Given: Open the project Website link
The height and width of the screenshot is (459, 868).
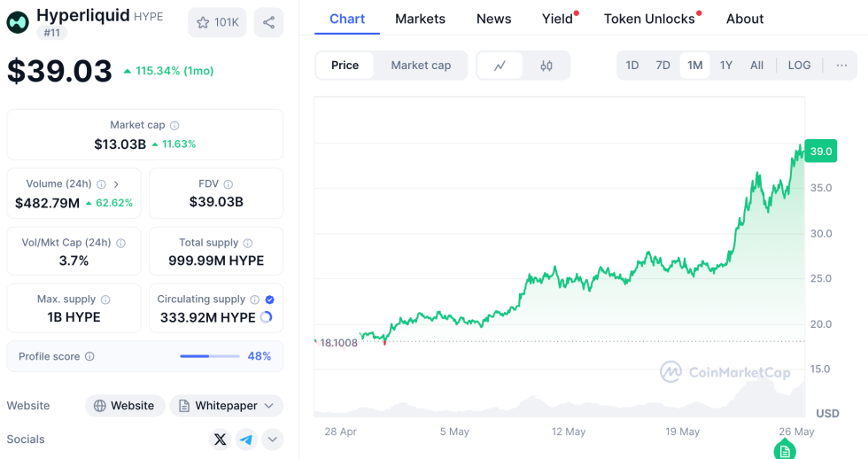Looking at the screenshot, I should [125, 406].
